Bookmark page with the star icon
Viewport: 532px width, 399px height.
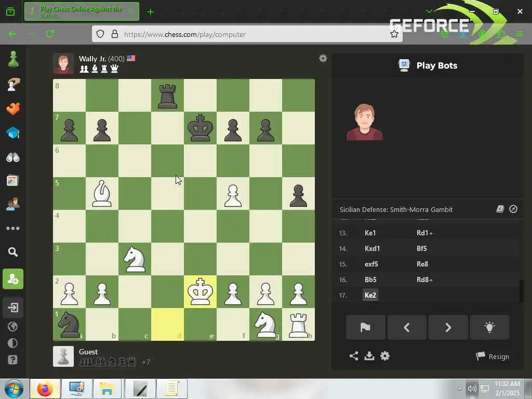394,34
